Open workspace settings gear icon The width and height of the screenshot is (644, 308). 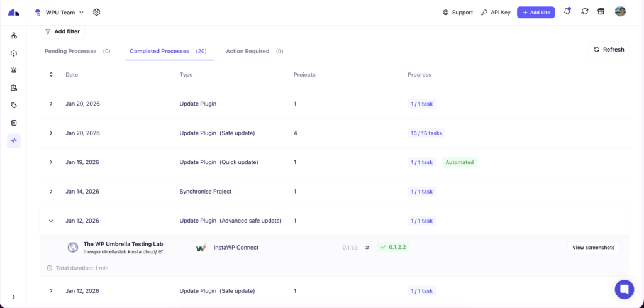point(96,12)
